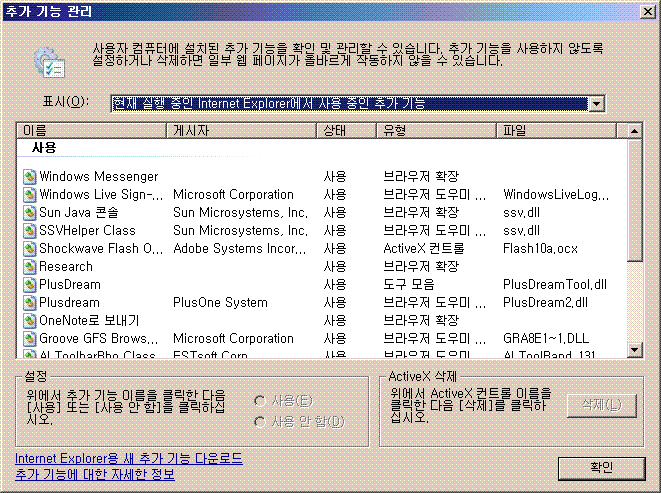Click the Windows Messenger add-on icon
Image resolution: width=661 pixels, height=493 pixels.
29,177
